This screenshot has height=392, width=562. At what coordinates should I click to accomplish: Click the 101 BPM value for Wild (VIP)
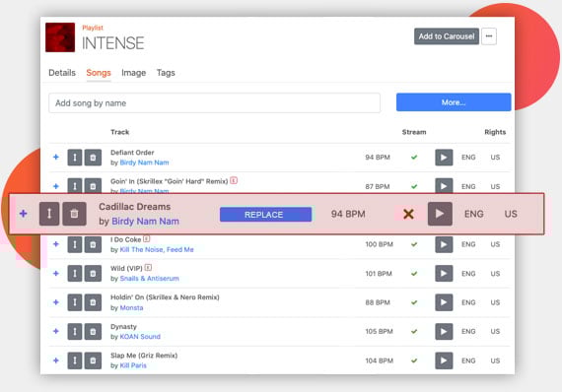pos(379,274)
